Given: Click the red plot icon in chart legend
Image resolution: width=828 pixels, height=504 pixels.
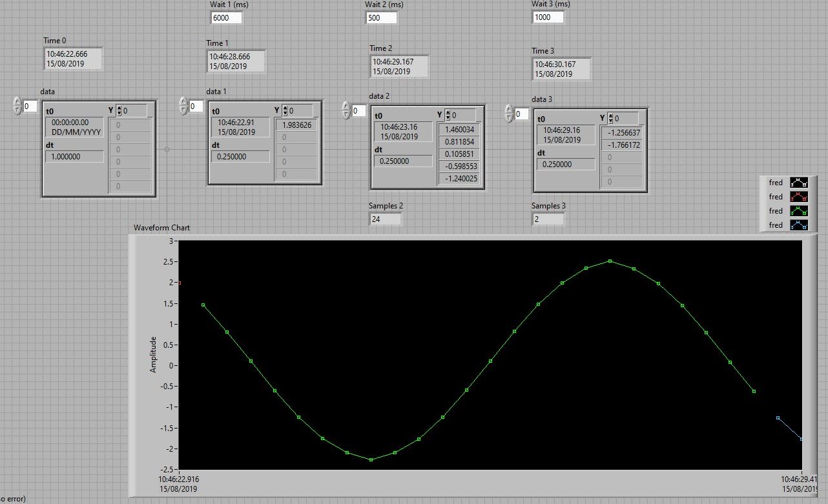Looking at the screenshot, I should (x=798, y=197).
